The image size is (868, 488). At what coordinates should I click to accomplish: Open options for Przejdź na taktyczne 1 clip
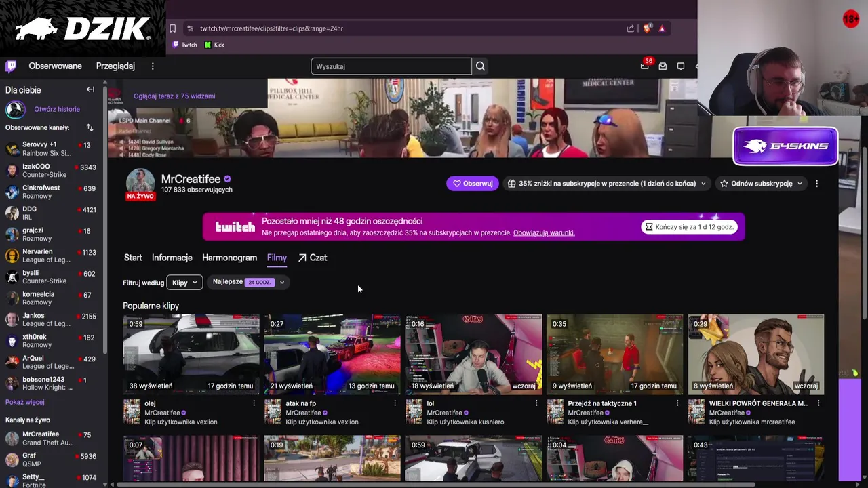[677, 403]
